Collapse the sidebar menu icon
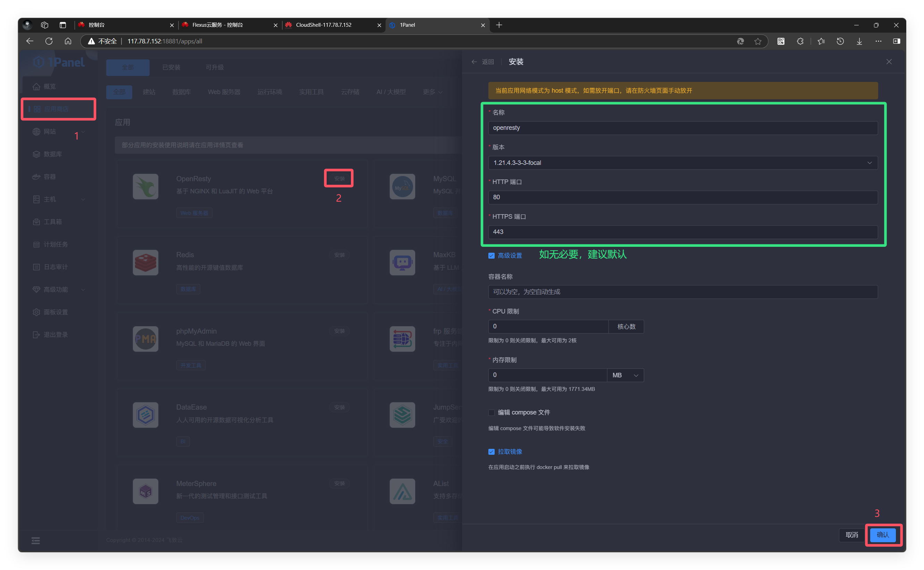Viewport: 924px width, 570px height. pos(35,540)
